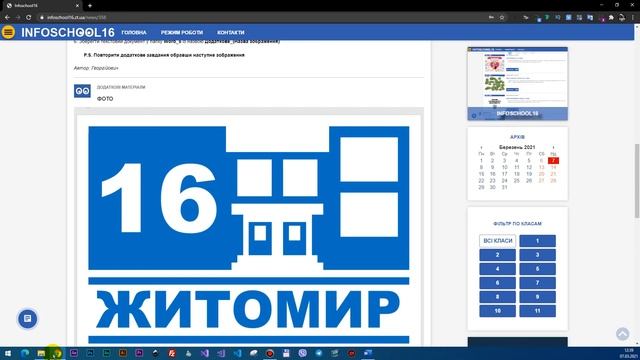Click the page vertical scrollbar thumb
640x360 pixels.
click(637, 181)
